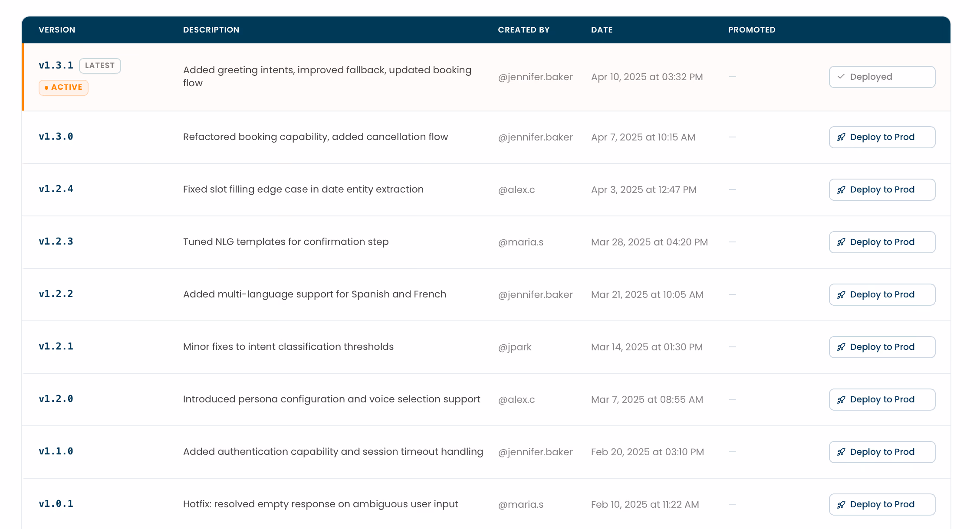Screen dimensions: 980x529
Task: Click the Hotfix description for v1.0.1
Action: [320, 504]
